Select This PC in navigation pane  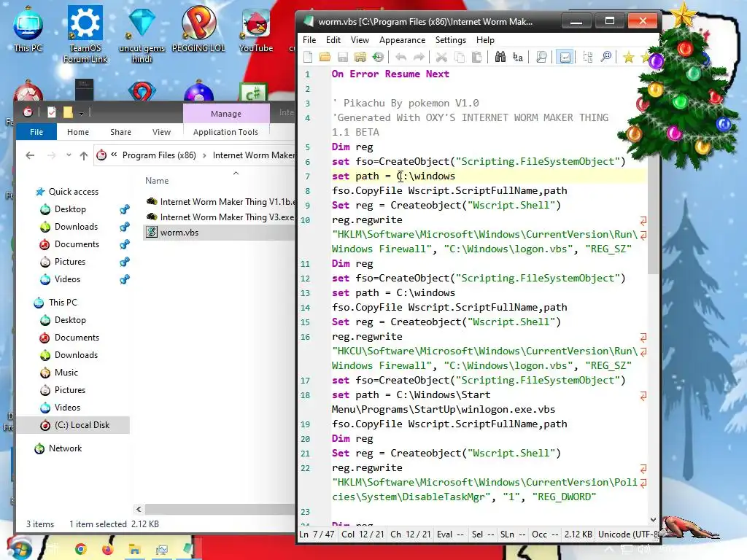63,303
